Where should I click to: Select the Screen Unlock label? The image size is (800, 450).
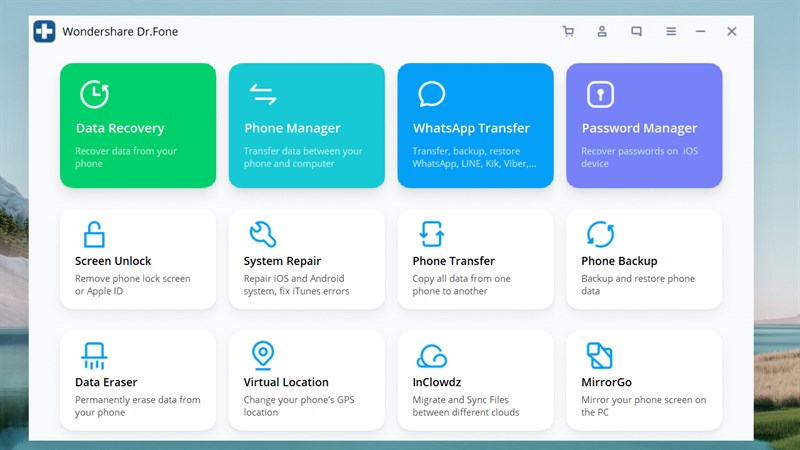(113, 261)
